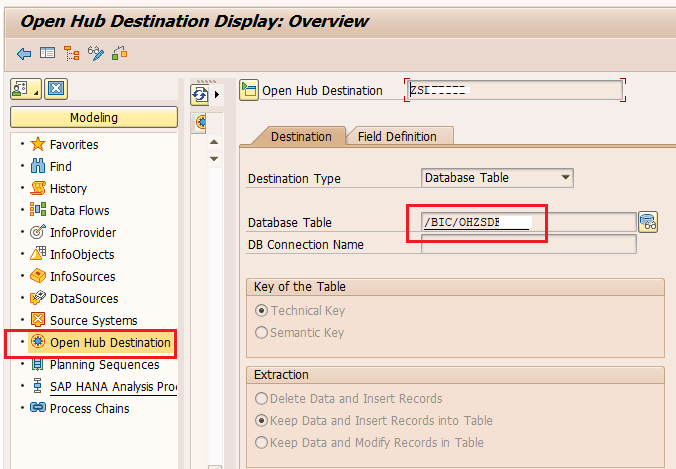Open the navigation settings dropdown button
This screenshot has height=469, width=676.
26,89
